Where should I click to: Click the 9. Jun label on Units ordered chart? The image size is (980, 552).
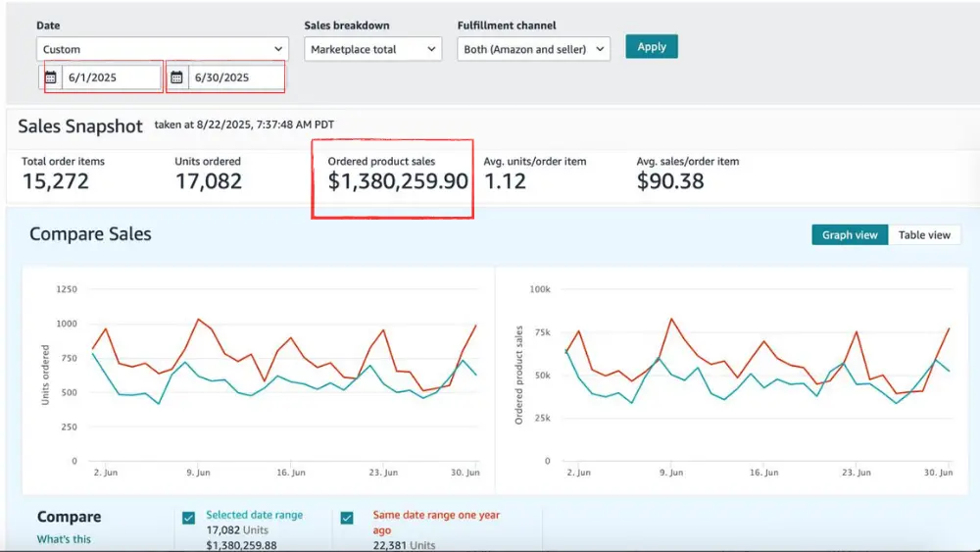click(198, 473)
